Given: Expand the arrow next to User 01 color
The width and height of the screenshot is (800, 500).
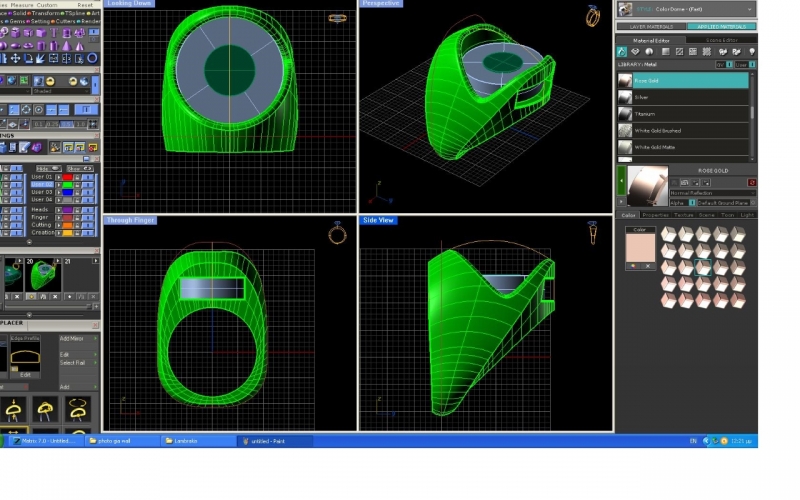Looking at the screenshot, I should (59, 177).
